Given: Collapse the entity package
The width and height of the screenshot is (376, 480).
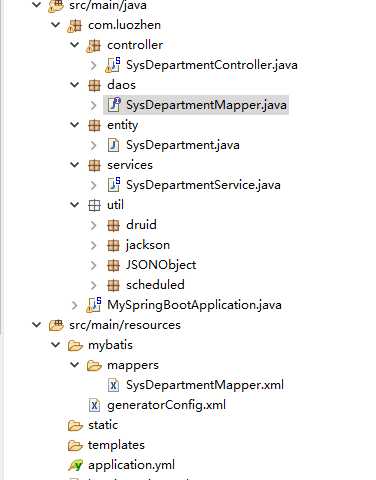Looking at the screenshot, I should pyautogui.click(x=75, y=125).
